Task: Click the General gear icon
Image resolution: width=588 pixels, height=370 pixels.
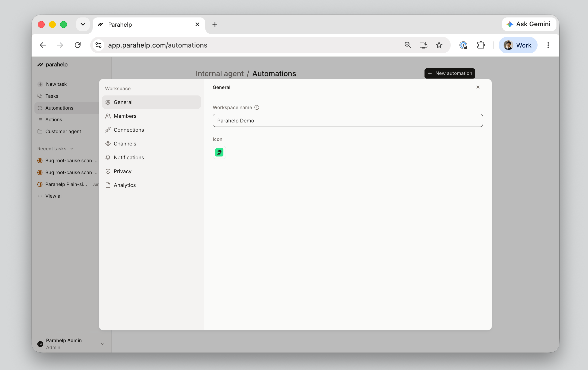Action: click(x=108, y=102)
